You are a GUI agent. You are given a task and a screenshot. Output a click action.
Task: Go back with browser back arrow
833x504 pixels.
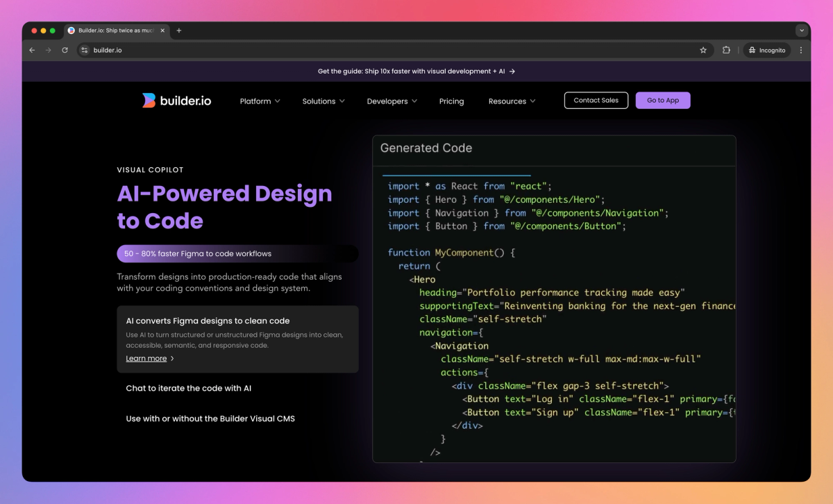coord(32,50)
